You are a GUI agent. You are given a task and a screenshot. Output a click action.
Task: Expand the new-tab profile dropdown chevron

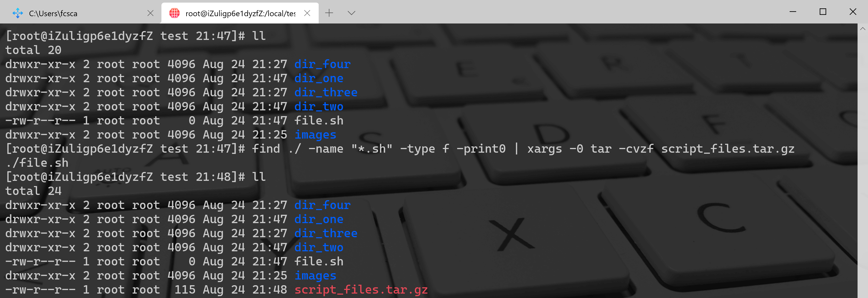[x=351, y=13]
